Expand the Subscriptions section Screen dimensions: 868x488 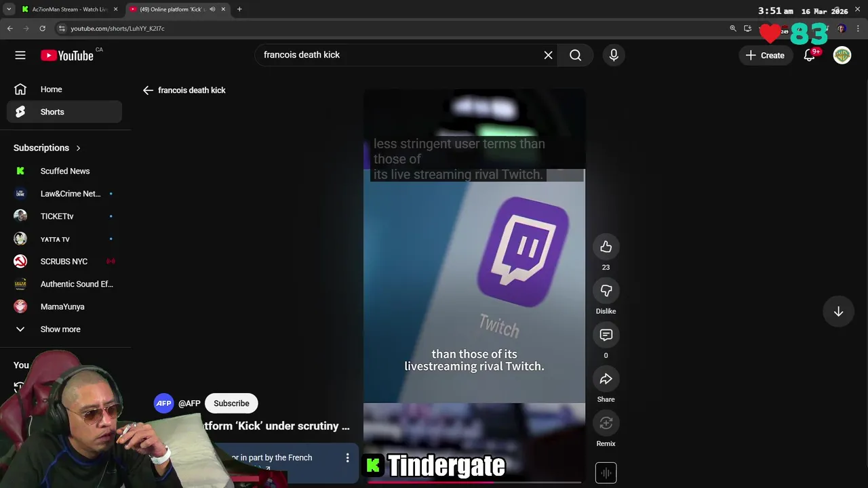[47, 148]
